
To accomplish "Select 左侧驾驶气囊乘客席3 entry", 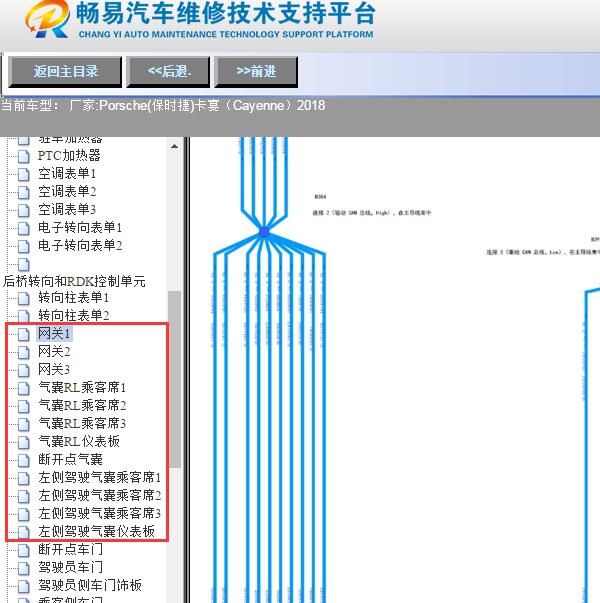I will coord(100,514).
